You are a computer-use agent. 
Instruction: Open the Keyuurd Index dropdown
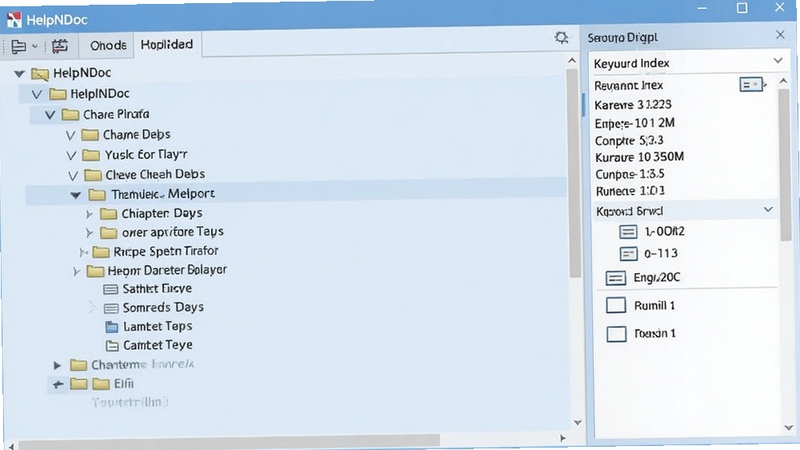(x=778, y=61)
